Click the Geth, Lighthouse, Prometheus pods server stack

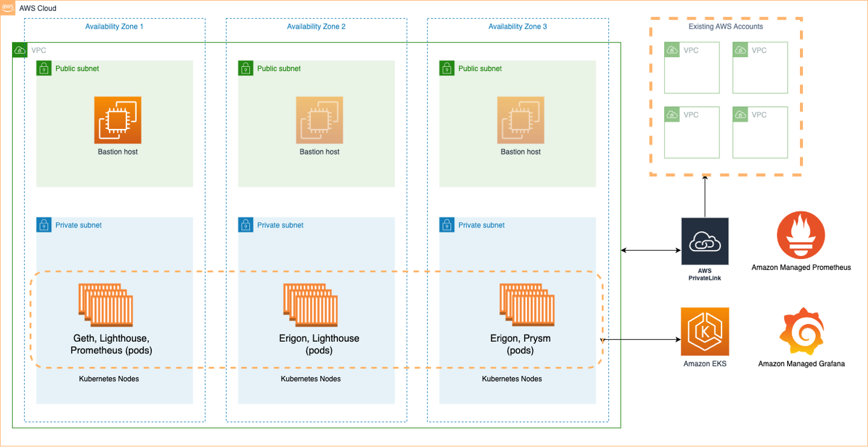[x=106, y=304]
